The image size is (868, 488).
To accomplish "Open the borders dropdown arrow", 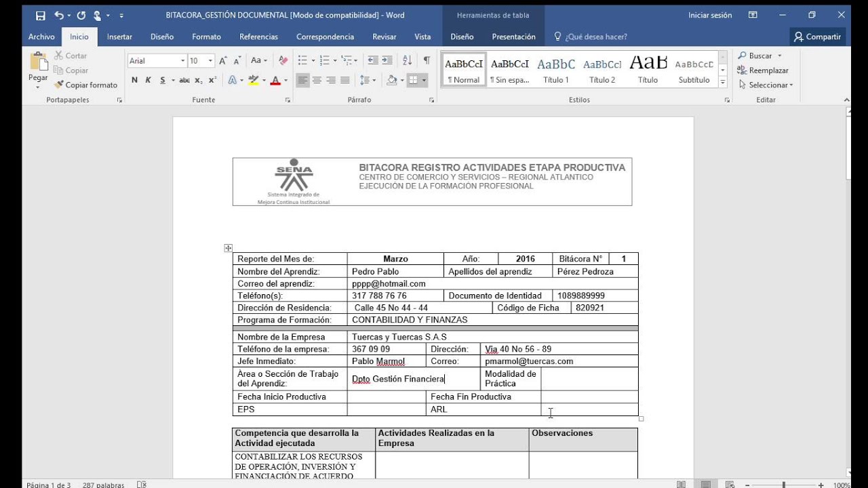I will [425, 80].
